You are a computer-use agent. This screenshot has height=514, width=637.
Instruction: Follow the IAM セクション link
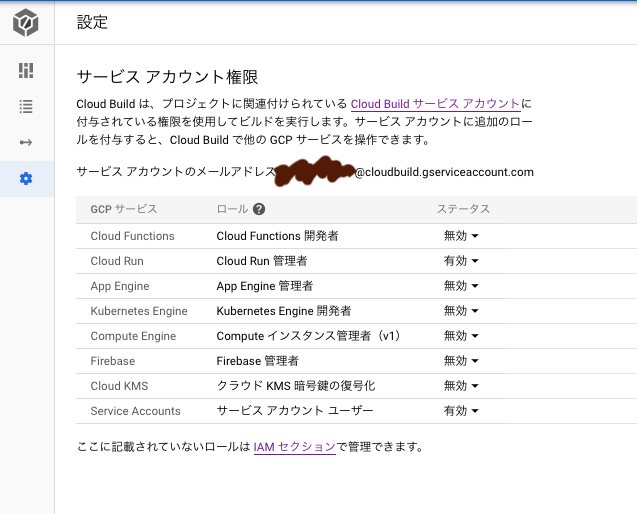[x=295, y=447]
